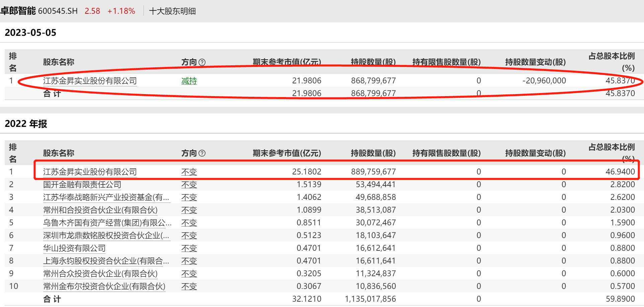
Task: Open 常州和合投资合伙企业(有限合伙) link
Action: click(x=100, y=210)
